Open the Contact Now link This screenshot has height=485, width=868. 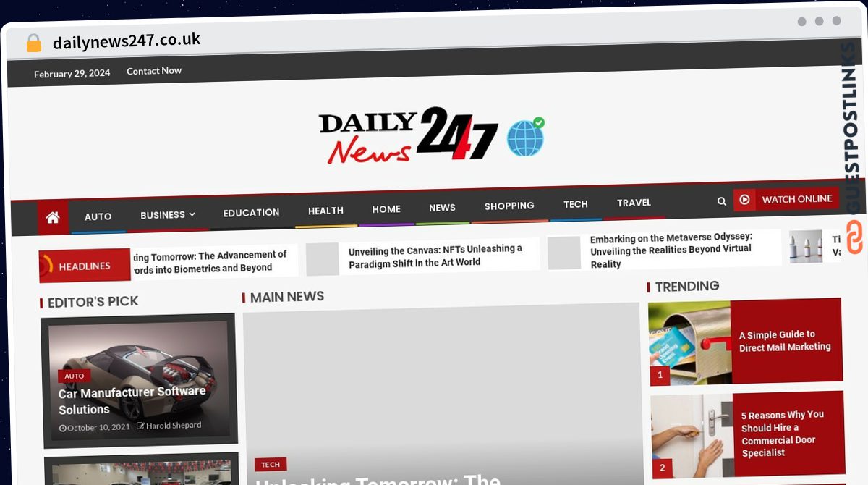coord(154,71)
